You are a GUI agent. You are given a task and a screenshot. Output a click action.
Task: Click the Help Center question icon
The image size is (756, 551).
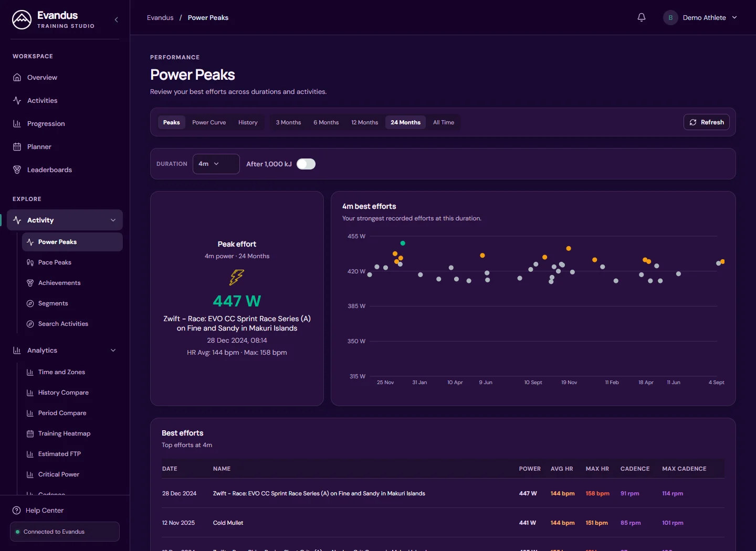click(17, 510)
